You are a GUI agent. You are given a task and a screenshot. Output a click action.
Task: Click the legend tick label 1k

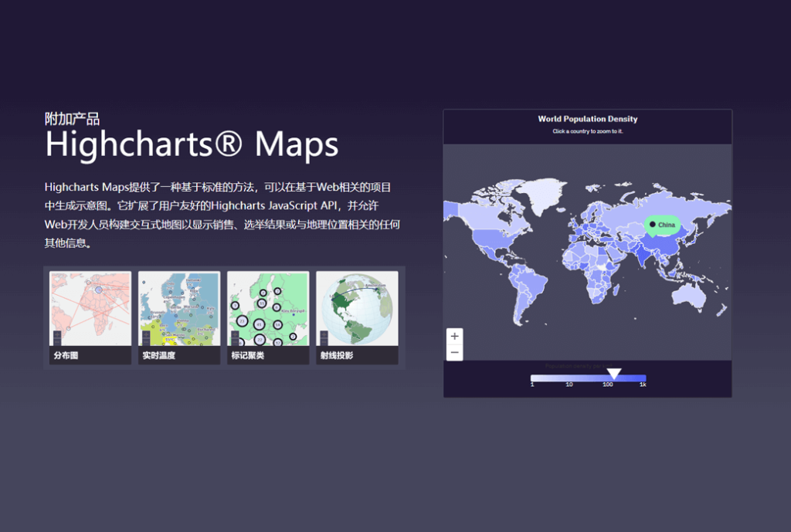click(643, 385)
